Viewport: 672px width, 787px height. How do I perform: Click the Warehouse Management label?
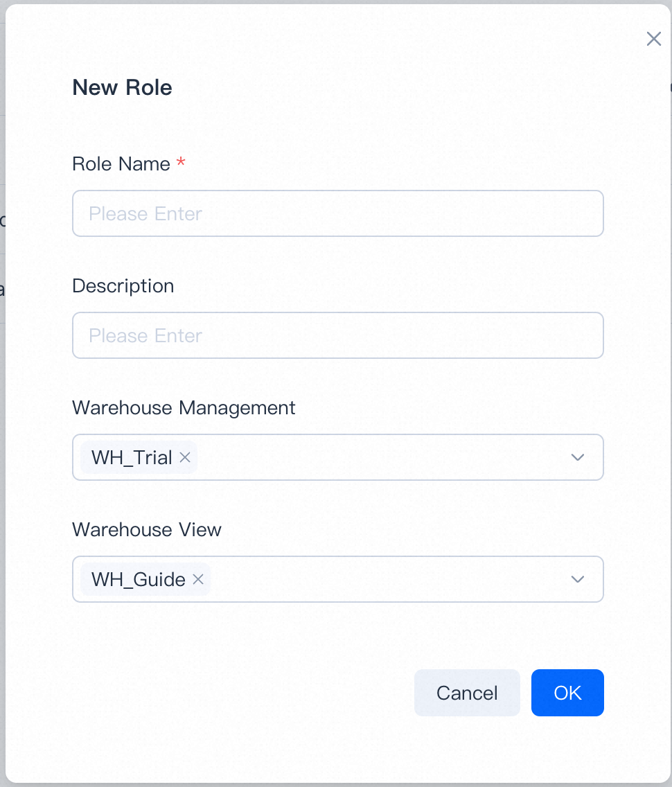pos(184,407)
